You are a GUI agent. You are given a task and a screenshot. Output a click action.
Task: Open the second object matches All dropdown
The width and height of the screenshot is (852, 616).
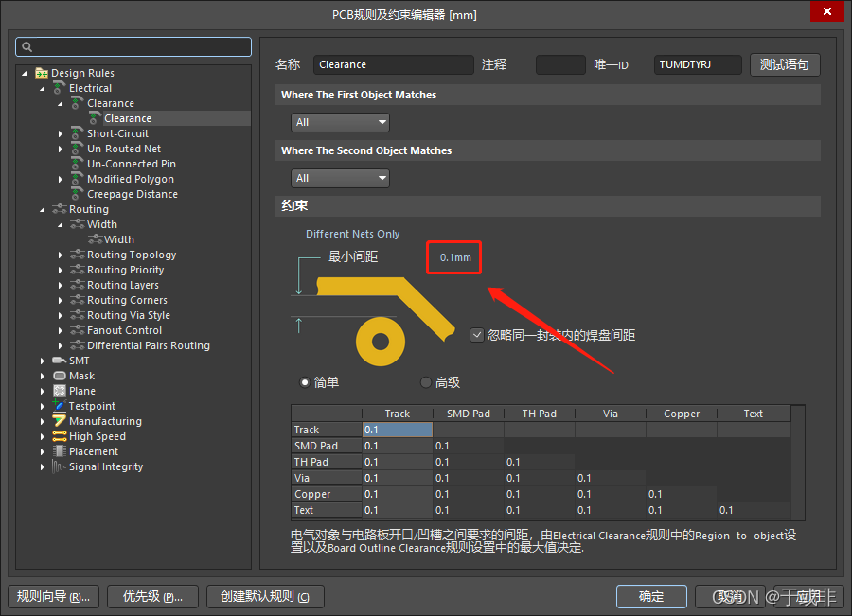point(340,178)
